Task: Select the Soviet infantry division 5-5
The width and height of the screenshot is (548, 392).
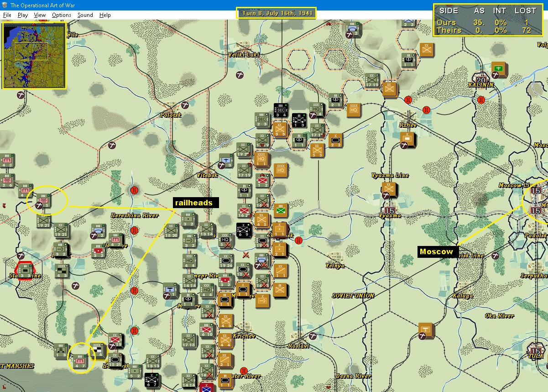Action: point(318,150)
